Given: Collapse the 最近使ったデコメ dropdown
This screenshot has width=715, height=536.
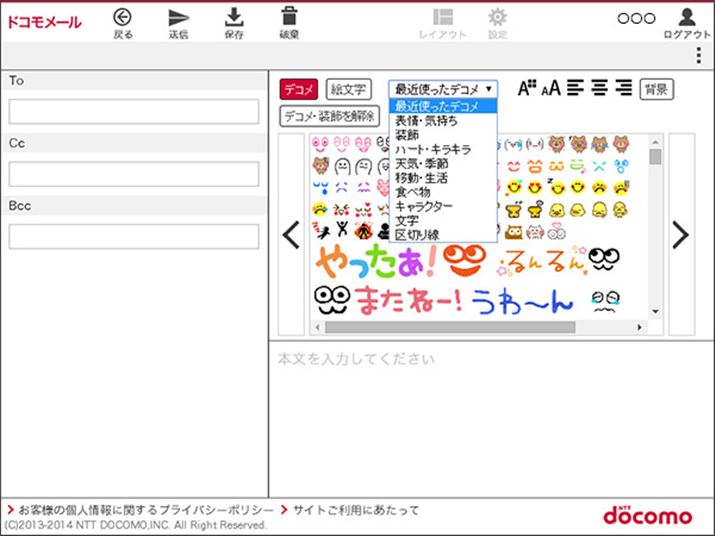Looking at the screenshot, I should [x=442, y=89].
